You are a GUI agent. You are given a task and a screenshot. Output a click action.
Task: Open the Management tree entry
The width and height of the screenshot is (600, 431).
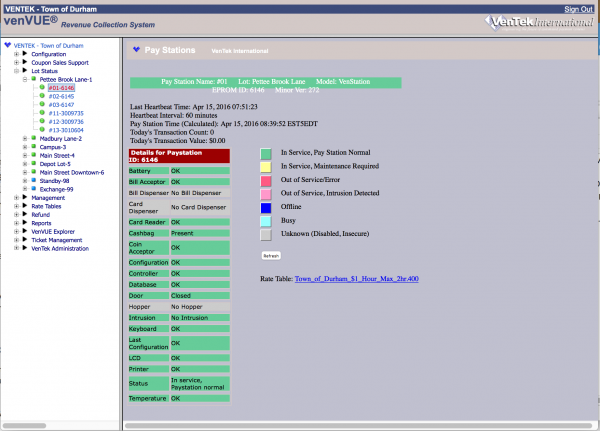(x=48, y=198)
